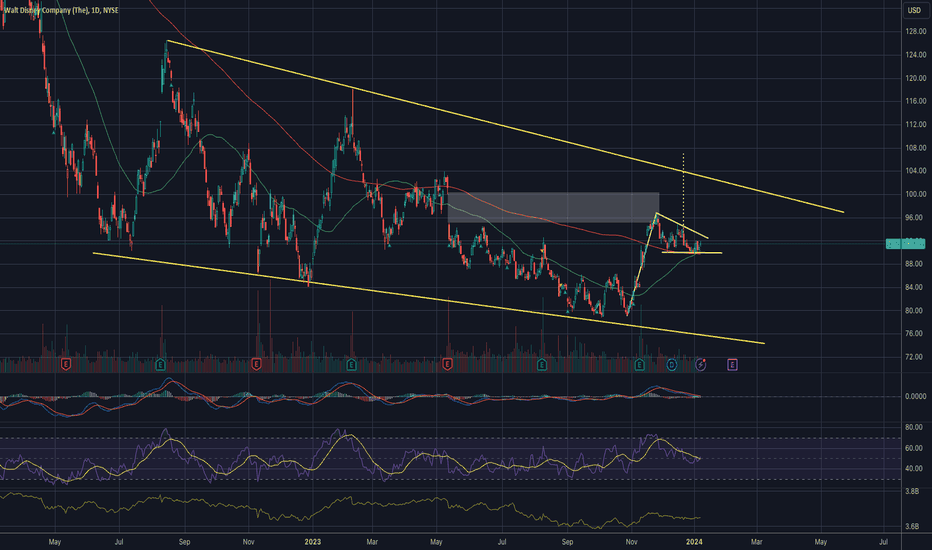Click the 128.00 price axis label
Screen dimensions: 932x550
[x=915, y=32]
